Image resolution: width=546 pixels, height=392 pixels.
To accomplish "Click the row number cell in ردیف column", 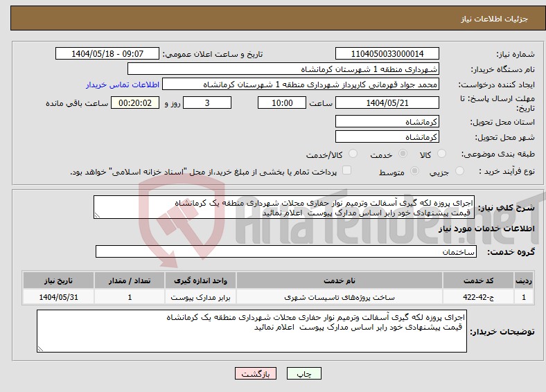I will point(524,297).
